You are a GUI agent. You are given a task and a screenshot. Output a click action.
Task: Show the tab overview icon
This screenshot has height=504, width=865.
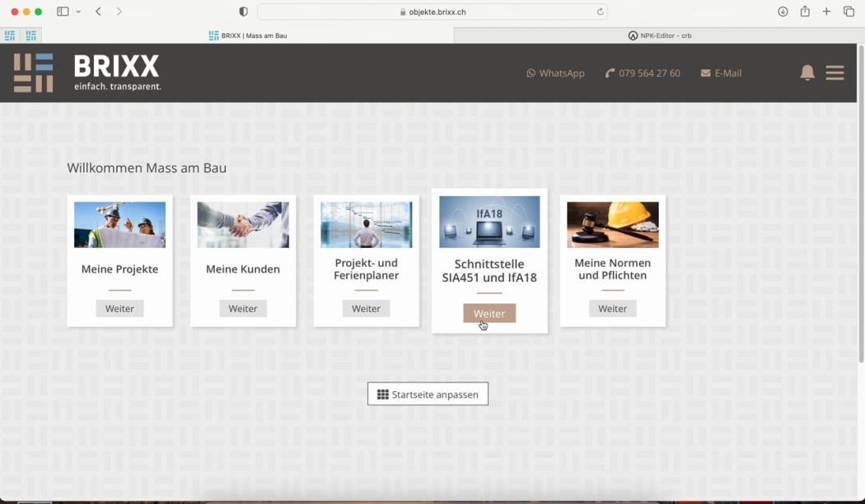coord(849,12)
